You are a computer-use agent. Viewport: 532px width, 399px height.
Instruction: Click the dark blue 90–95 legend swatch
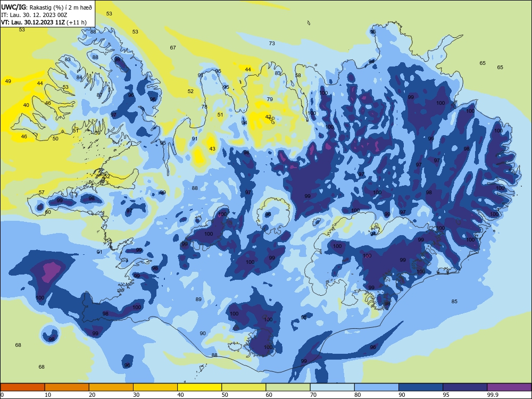421,387
